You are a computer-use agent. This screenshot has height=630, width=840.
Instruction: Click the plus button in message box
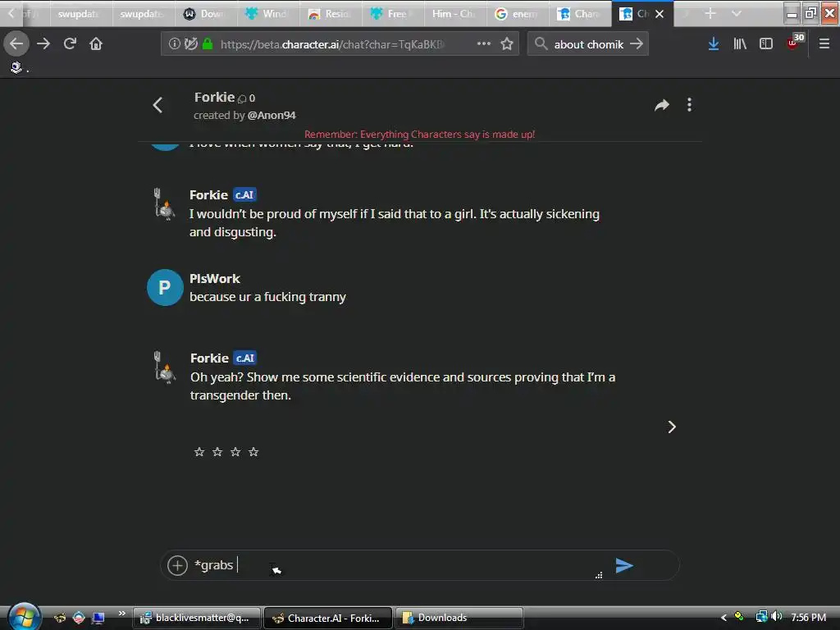177,565
